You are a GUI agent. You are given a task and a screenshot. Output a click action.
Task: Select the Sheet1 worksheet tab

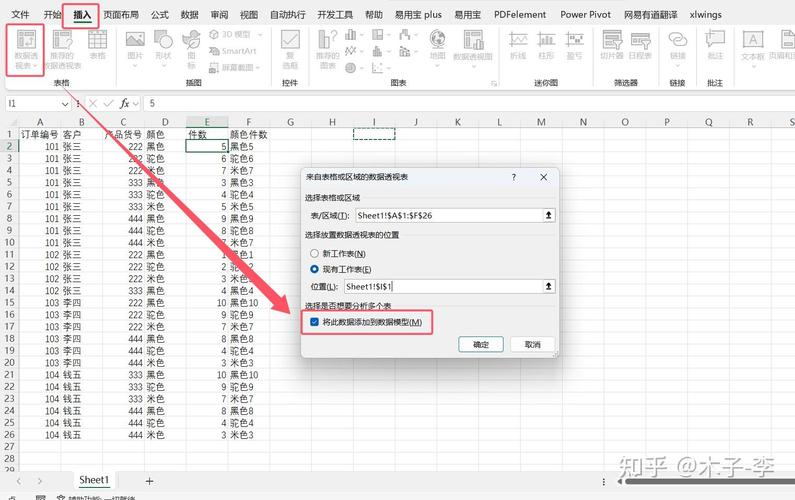(94, 480)
